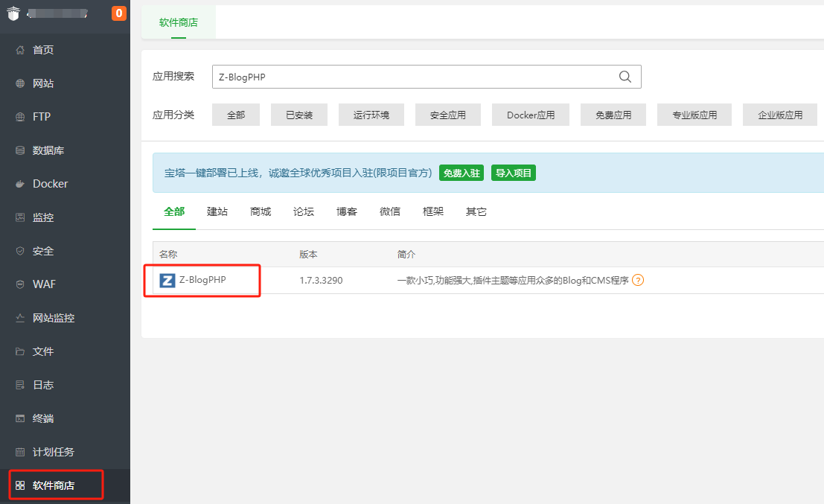Select the 论坛 tab
The width and height of the screenshot is (824, 504).
coord(304,211)
